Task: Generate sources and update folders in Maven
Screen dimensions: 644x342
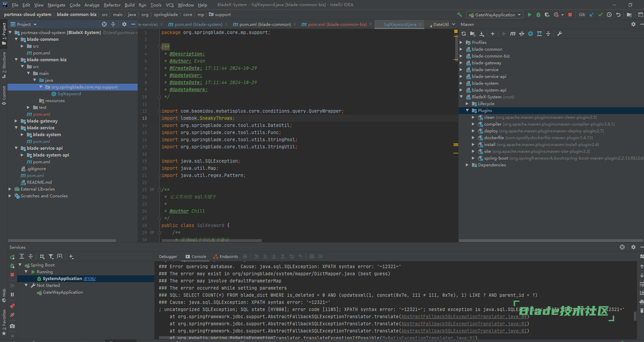Action: (473, 34)
